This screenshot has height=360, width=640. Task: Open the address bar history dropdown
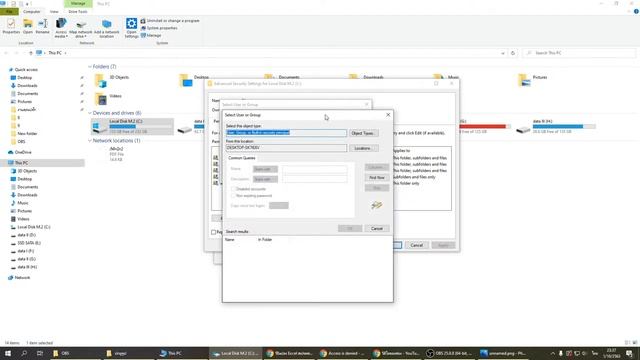(x=503, y=53)
